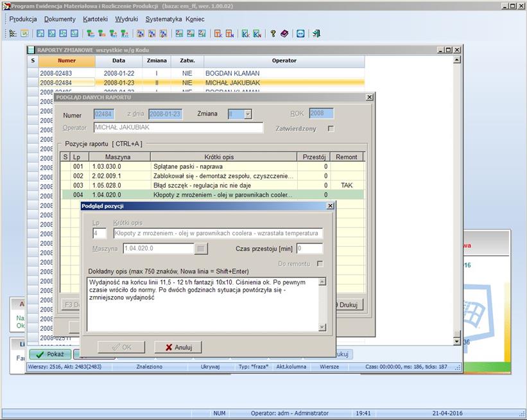
Task: Click the second toolbar icon next to tree icon
Action: point(24,33)
